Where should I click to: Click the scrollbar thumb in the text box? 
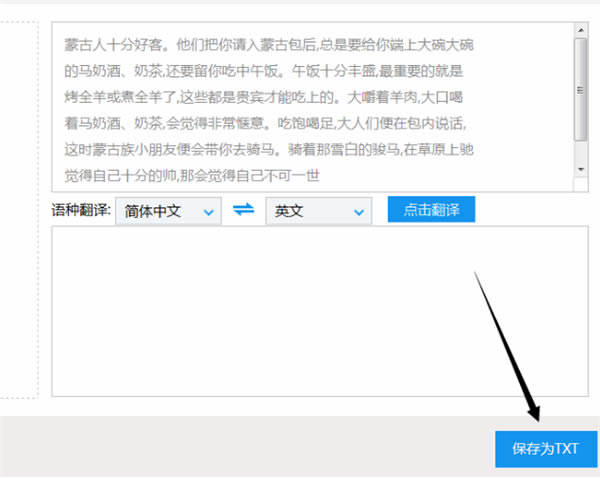[x=581, y=89]
